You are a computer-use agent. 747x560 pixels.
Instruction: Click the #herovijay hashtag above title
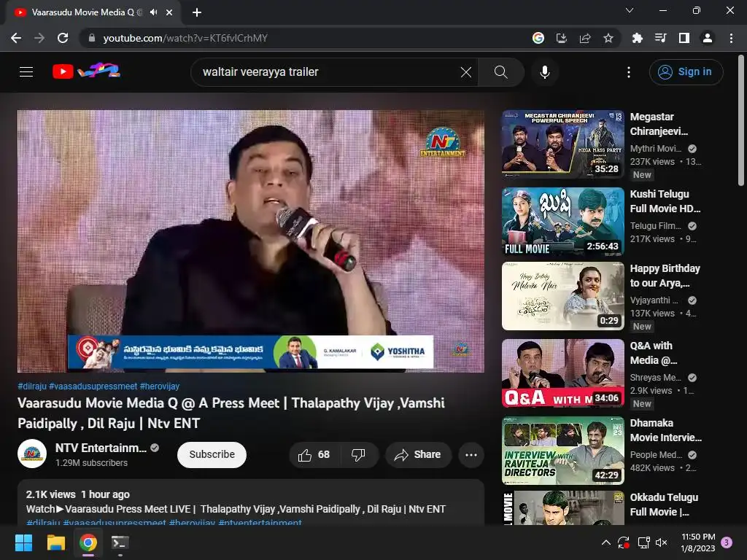pyautogui.click(x=160, y=386)
